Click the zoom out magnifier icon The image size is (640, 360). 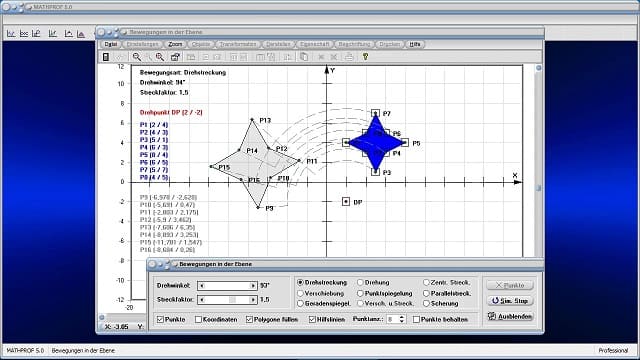137,57
